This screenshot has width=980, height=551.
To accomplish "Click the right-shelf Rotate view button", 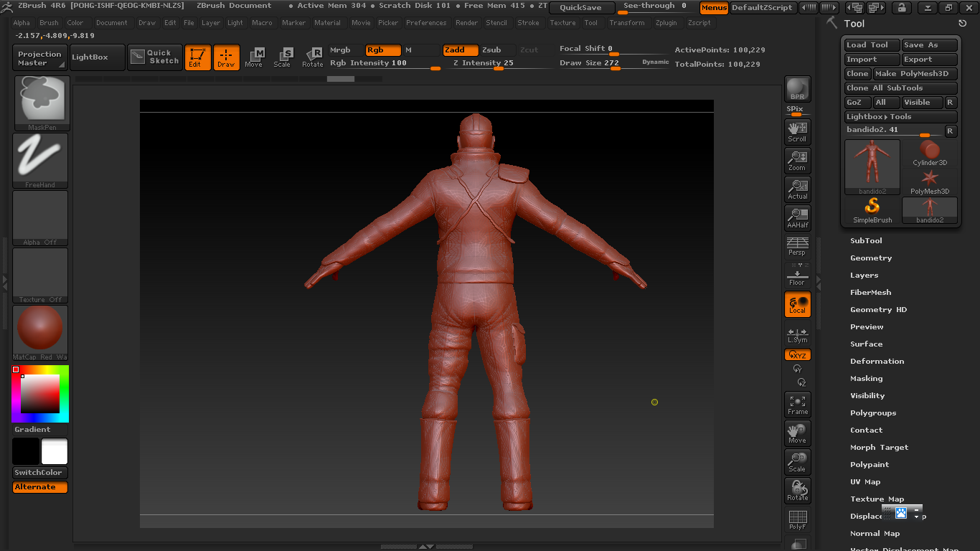I will coord(797,491).
